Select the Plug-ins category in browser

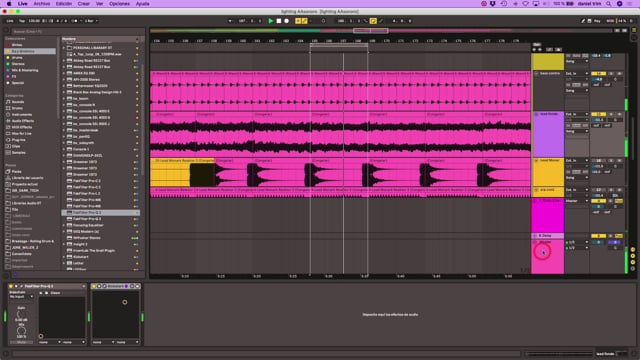(x=18, y=140)
